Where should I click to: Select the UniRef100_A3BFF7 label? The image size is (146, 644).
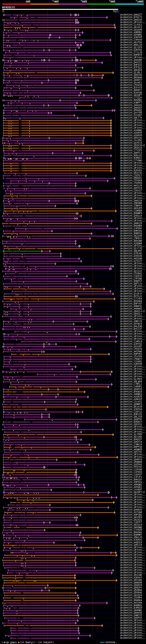point(131,103)
